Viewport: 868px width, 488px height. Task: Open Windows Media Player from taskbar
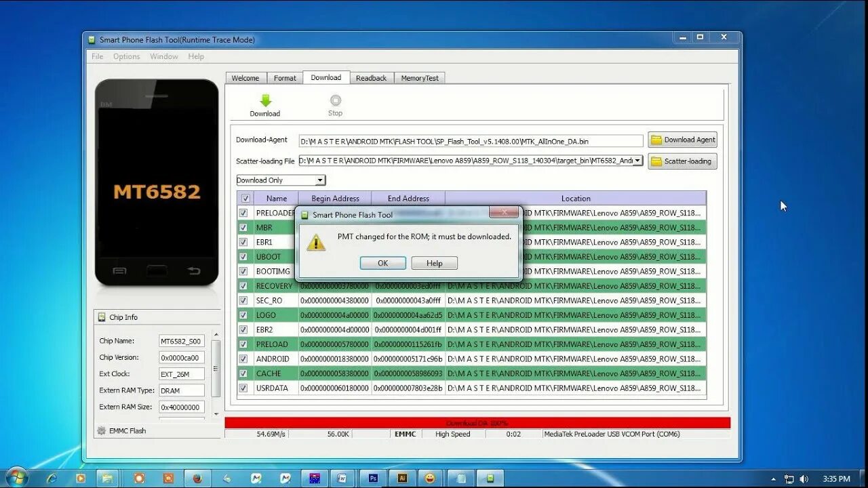(x=81, y=478)
